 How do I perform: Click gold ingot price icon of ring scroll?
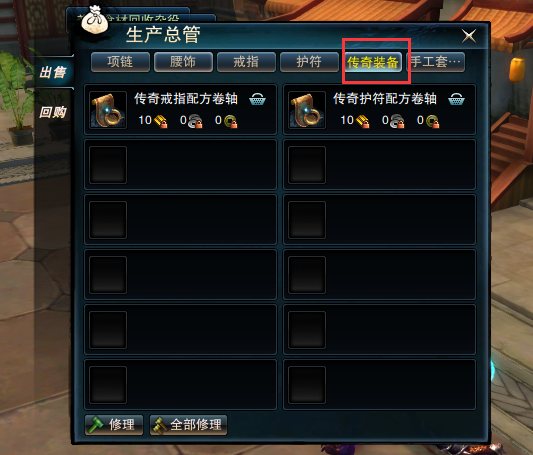(160, 121)
